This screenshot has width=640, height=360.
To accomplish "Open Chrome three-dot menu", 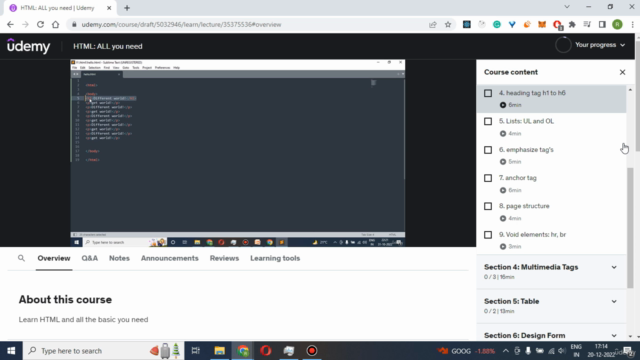I will pos(632,24).
